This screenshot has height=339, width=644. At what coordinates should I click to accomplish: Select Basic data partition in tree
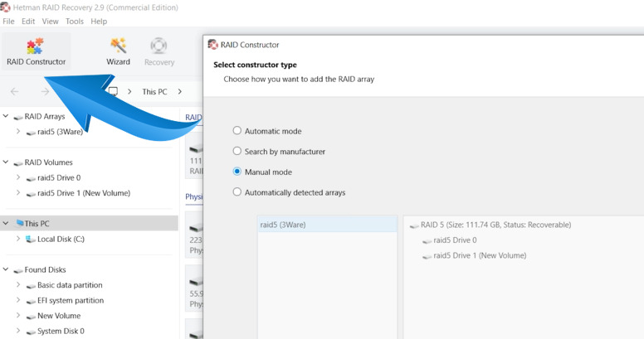pos(70,285)
